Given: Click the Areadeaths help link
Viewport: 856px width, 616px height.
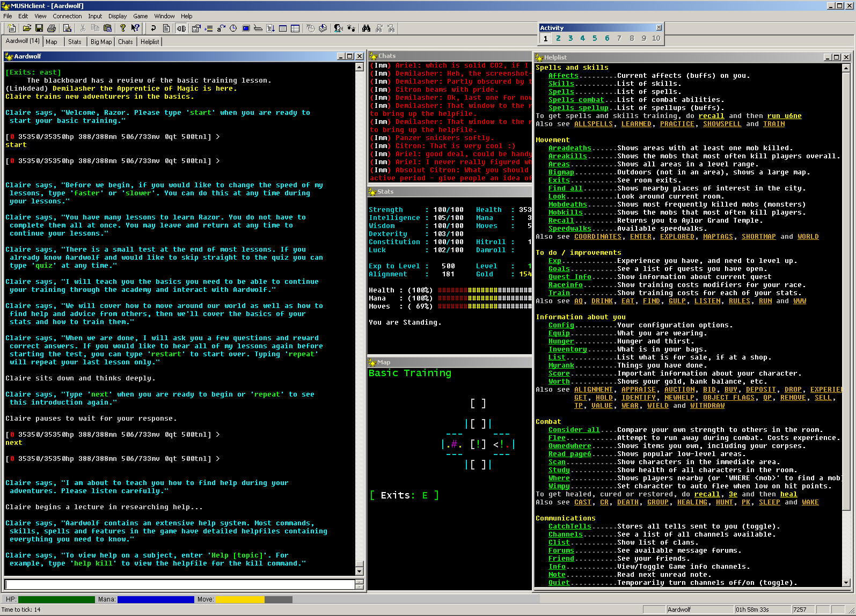Looking at the screenshot, I should point(570,148).
